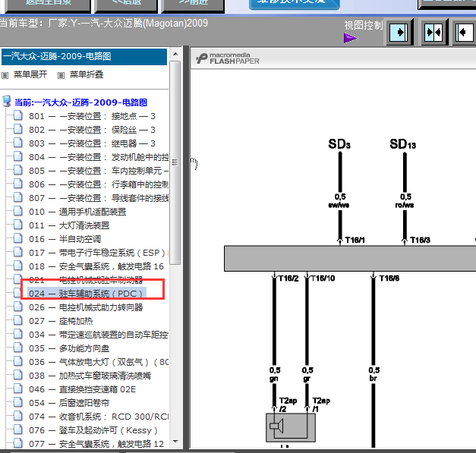Click the blue 维修技术交流 tab button

(294, 4)
